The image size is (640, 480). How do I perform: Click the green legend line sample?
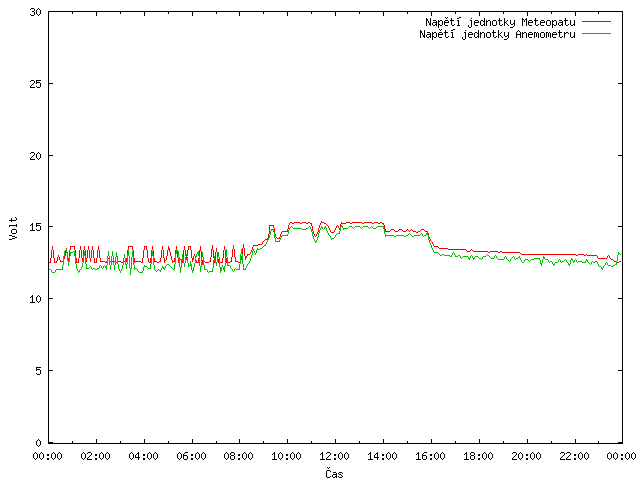pyautogui.click(x=596, y=33)
